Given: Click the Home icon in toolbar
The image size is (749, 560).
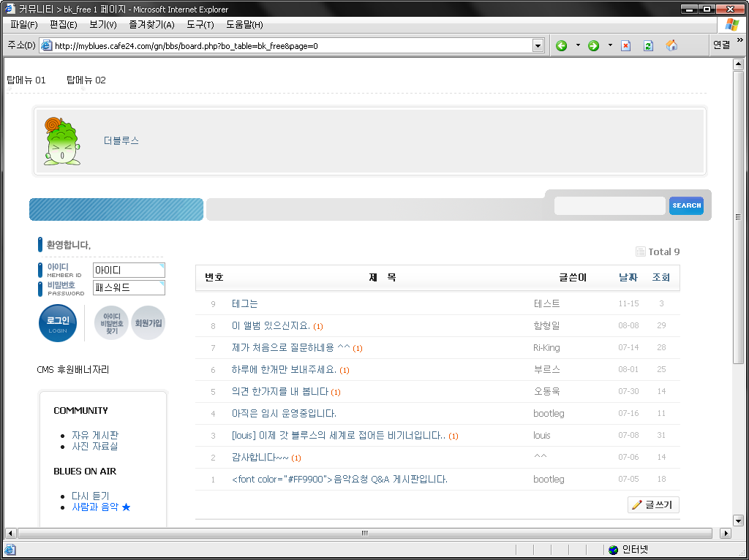Looking at the screenshot, I should pos(671,46).
